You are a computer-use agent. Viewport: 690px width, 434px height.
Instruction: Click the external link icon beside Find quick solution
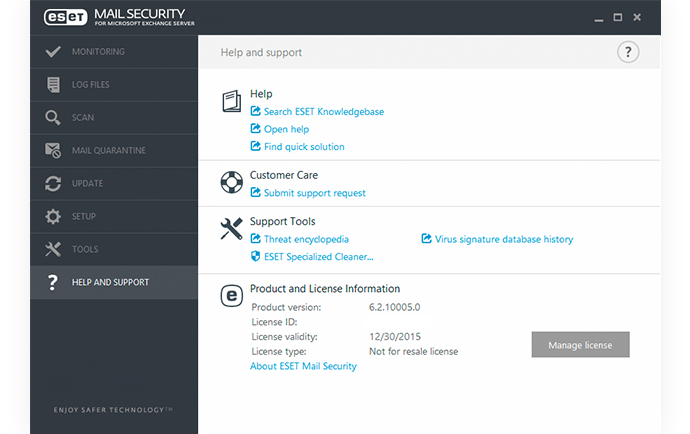tap(255, 146)
